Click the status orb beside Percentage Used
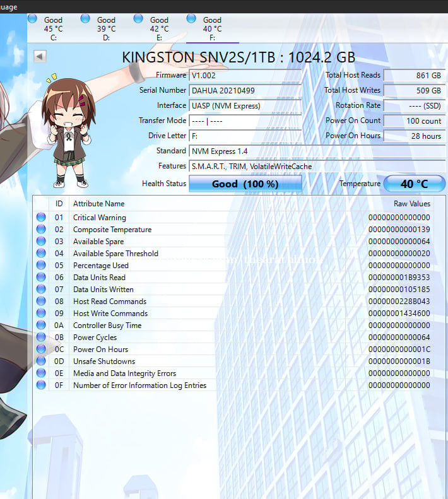The height and width of the screenshot is (499, 448). tap(41, 266)
